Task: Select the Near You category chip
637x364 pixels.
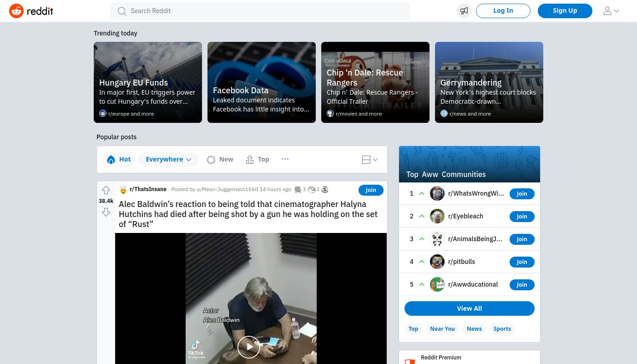Action: coord(442,329)
